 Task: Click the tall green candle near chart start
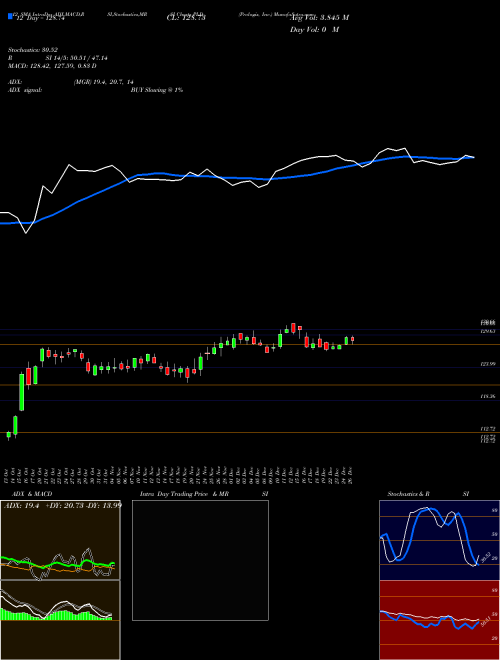[22, 392]
